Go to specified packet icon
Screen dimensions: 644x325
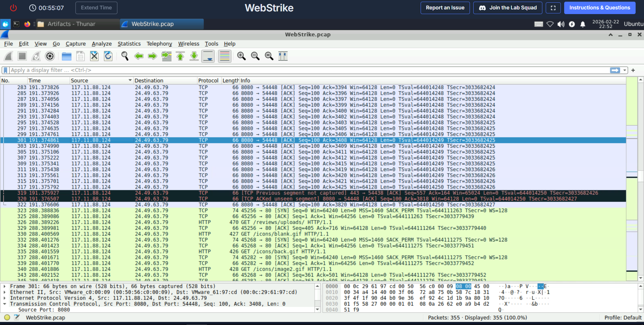coord(166,56)
